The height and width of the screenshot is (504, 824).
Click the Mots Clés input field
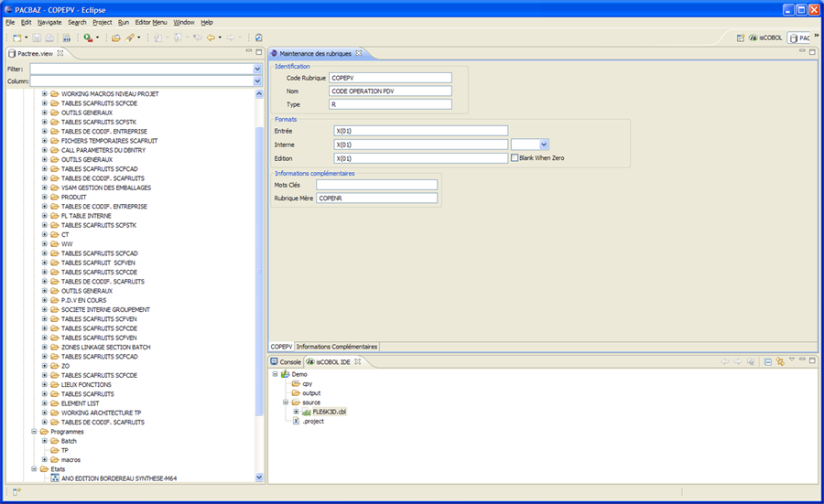[x=376, y=185]
